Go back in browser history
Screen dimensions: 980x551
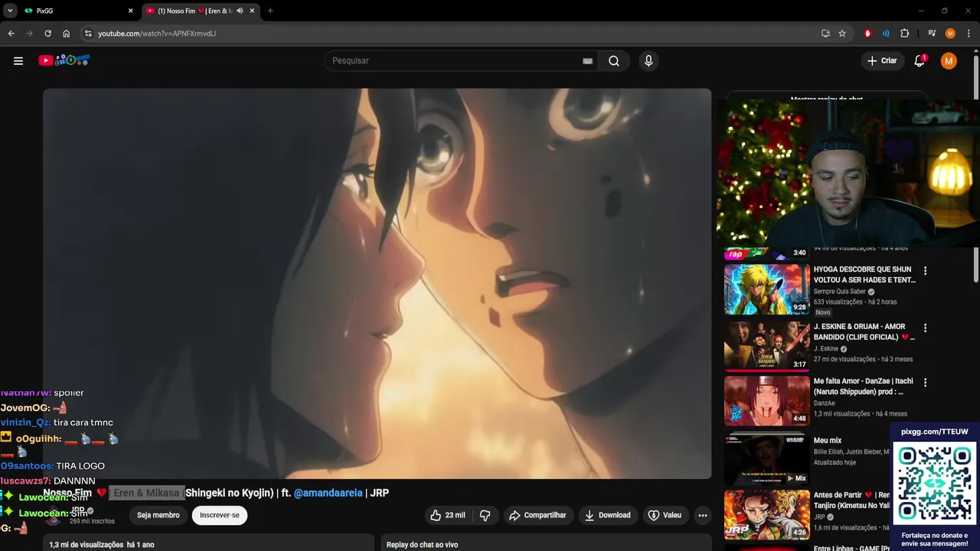[x=11, y=34]
